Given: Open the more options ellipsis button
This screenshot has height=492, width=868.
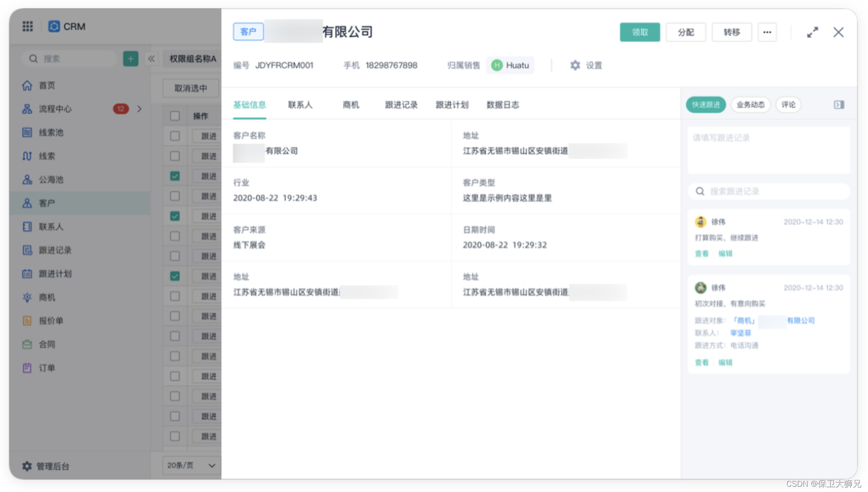Looking at the screenshot, I should click(767, 32).
